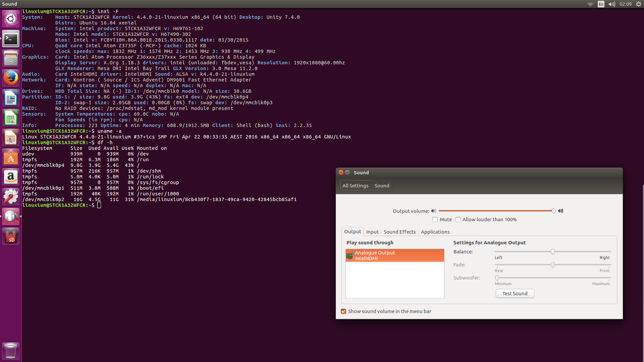
Task: Launch LibreOffice Calc
Action: point(11,117)
